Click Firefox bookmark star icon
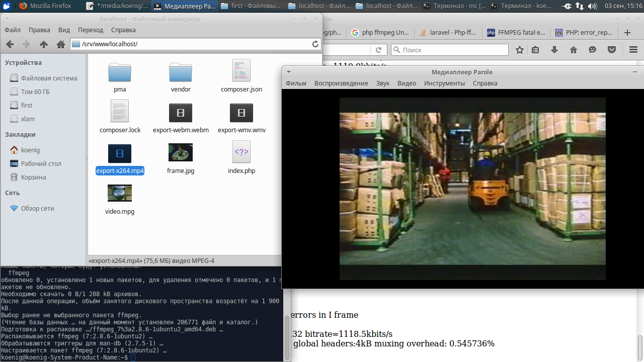The image size is (644, 362). click(x=520, y=50)
